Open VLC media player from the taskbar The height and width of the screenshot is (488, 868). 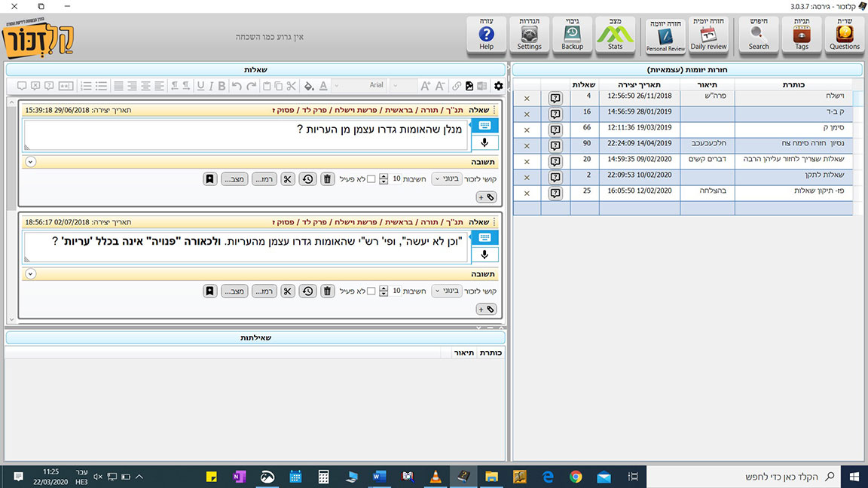pos(435,477)
